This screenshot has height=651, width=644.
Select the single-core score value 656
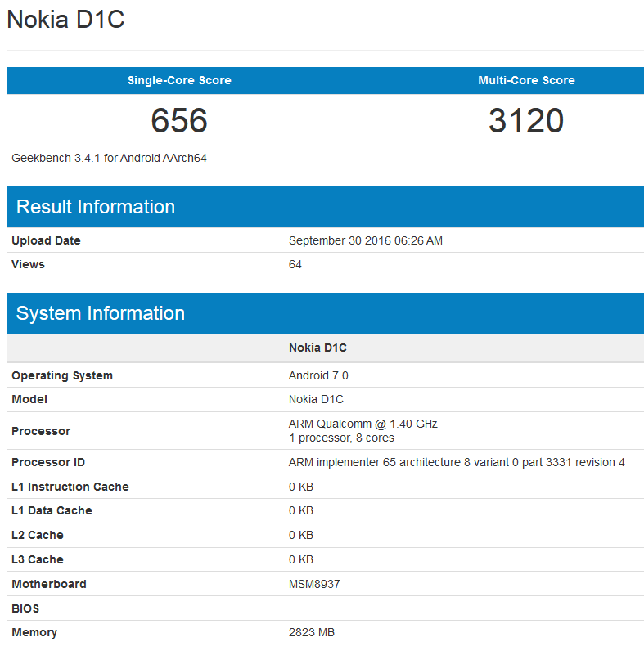[179, 121]
